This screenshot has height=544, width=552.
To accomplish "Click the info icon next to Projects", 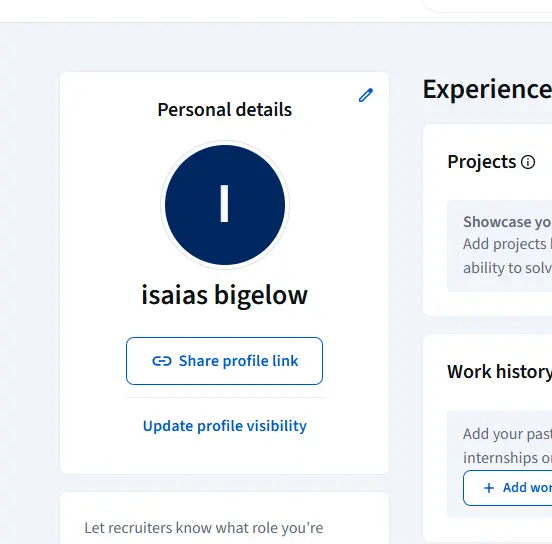I will click(x=528, y=162).
